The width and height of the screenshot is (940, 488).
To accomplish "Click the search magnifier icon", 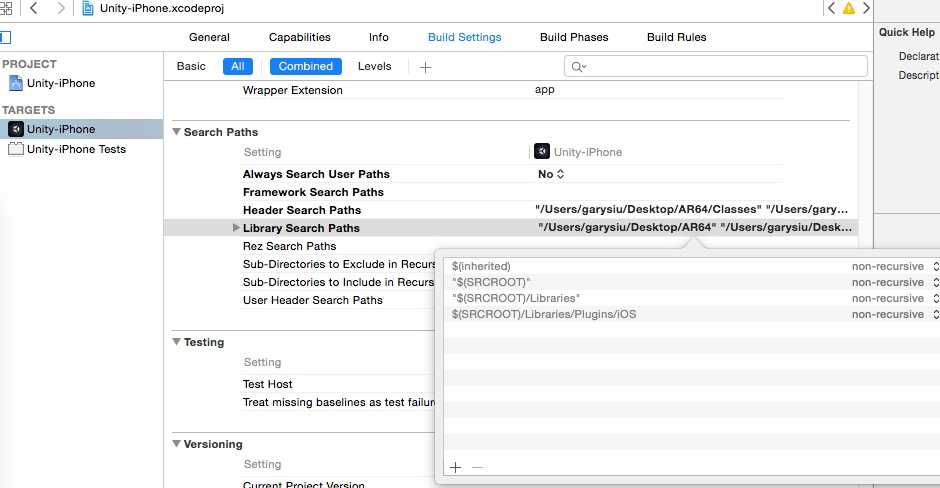I will pos(578,67).
